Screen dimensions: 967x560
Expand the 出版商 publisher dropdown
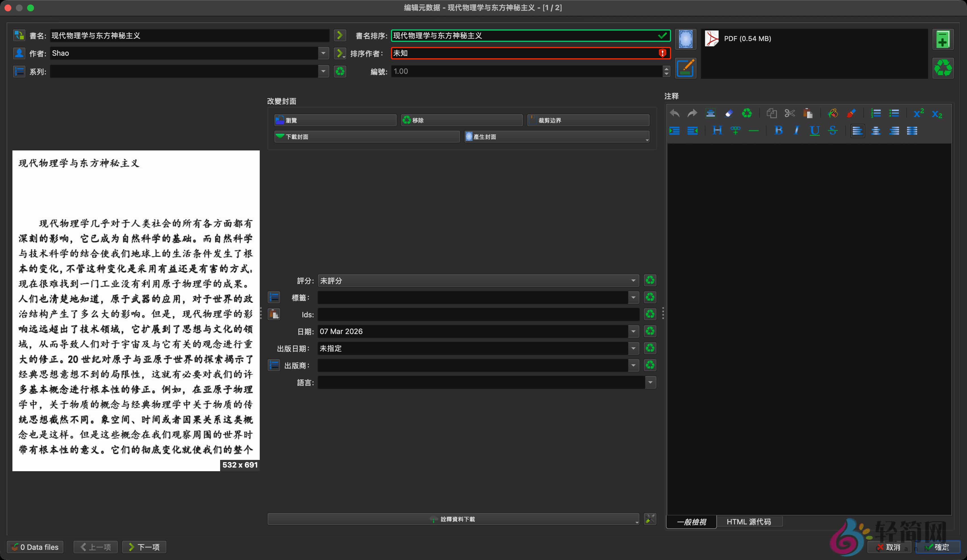pyautogui.click(x=633, y=365)
